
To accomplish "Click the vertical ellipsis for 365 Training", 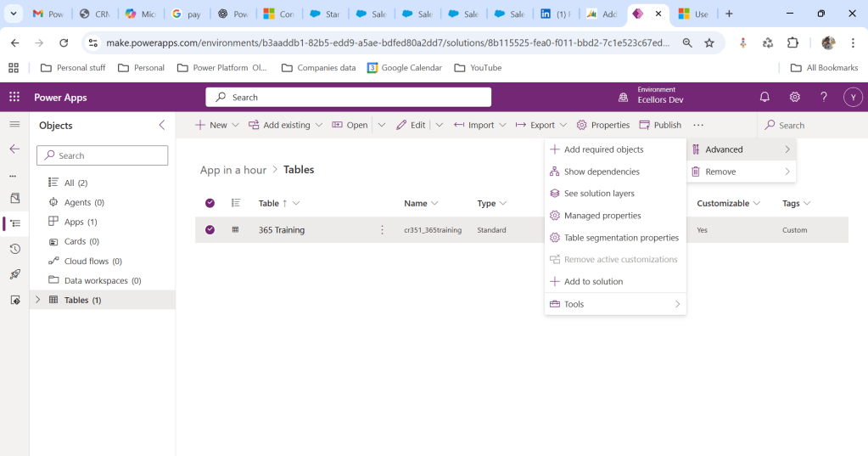I will [x=382, y=230].
